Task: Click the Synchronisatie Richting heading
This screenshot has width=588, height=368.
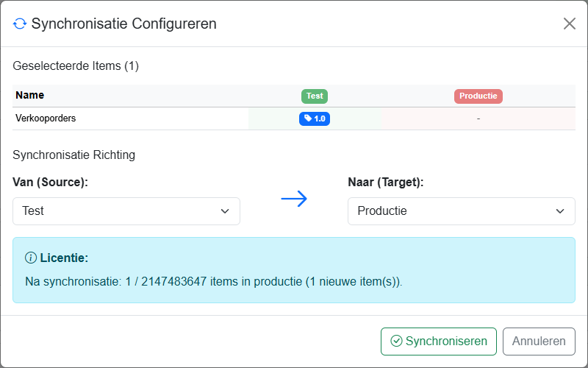Action: [74, 155]
